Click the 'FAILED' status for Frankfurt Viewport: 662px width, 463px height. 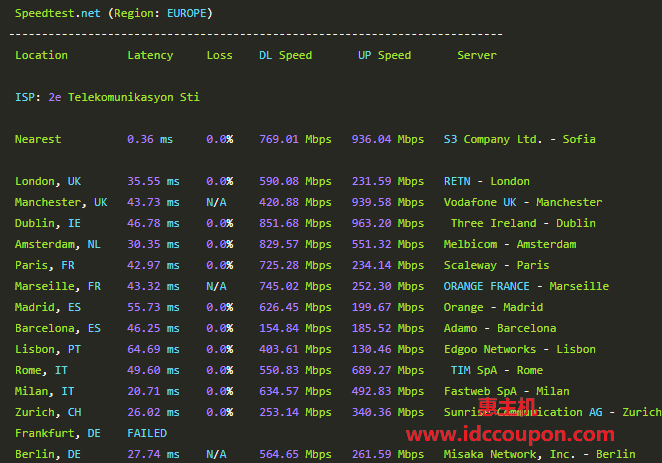click(147, 433)
